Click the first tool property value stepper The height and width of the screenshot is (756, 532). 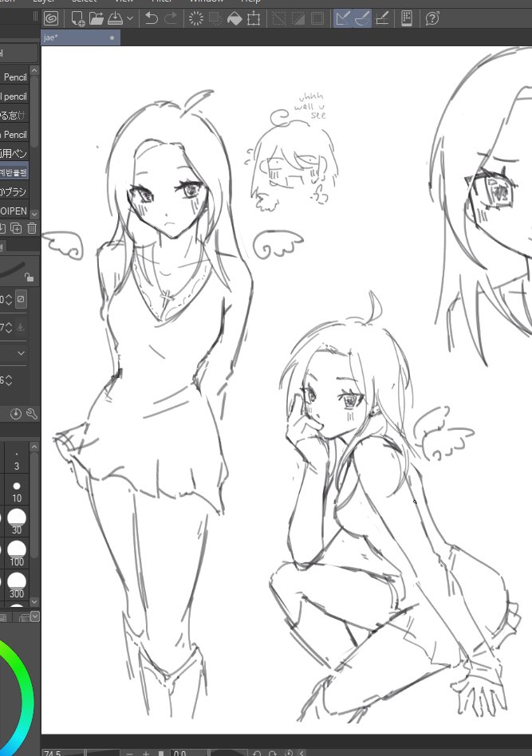point(8,299)
